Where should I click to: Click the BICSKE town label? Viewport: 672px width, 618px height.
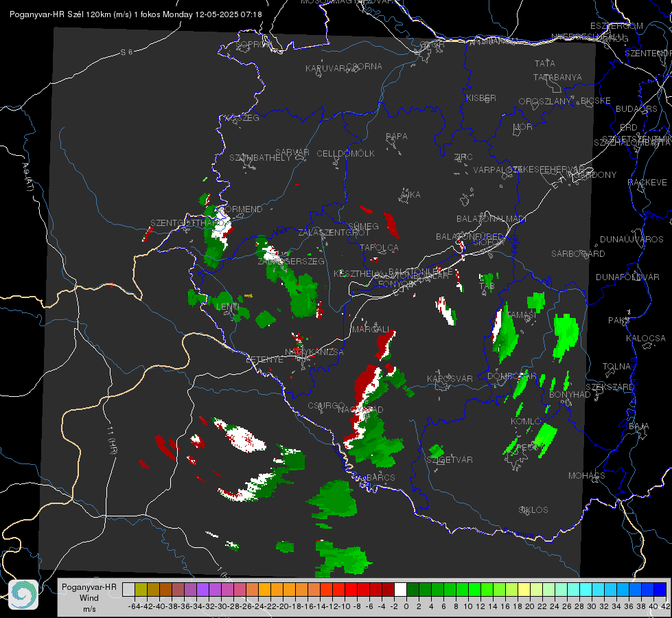[596, 101]
